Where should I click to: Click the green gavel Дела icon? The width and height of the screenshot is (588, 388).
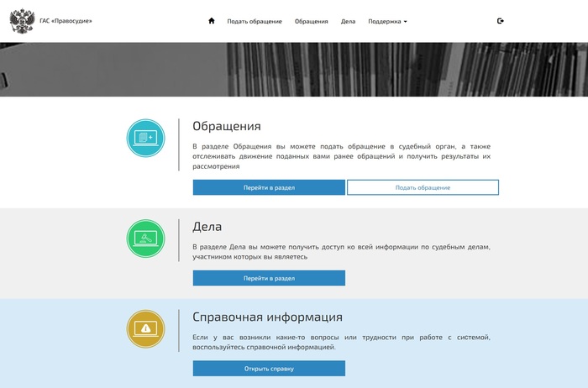[145, 239]
